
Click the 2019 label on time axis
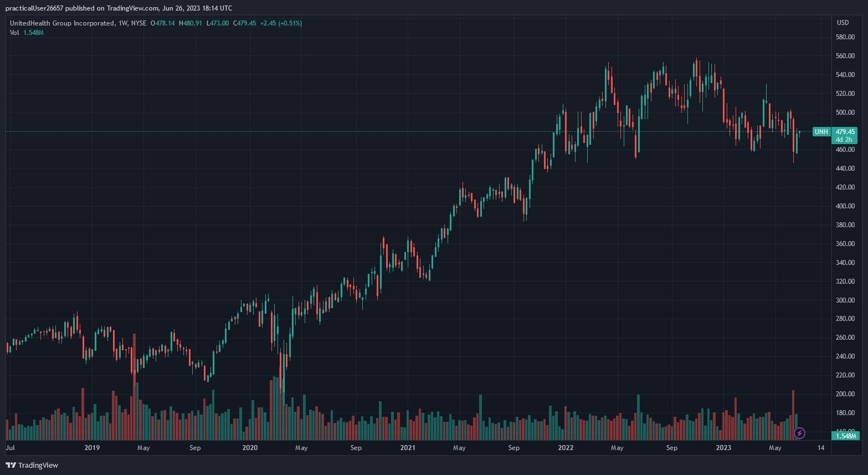click(x=92, y=448)
